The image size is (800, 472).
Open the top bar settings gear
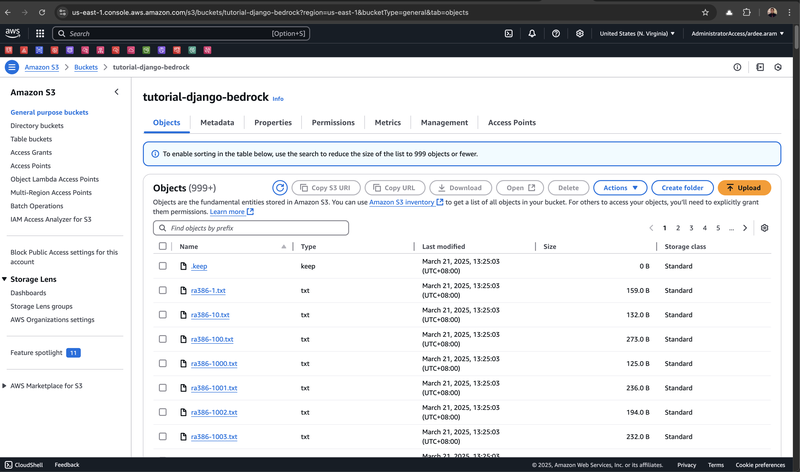point(580,34)
